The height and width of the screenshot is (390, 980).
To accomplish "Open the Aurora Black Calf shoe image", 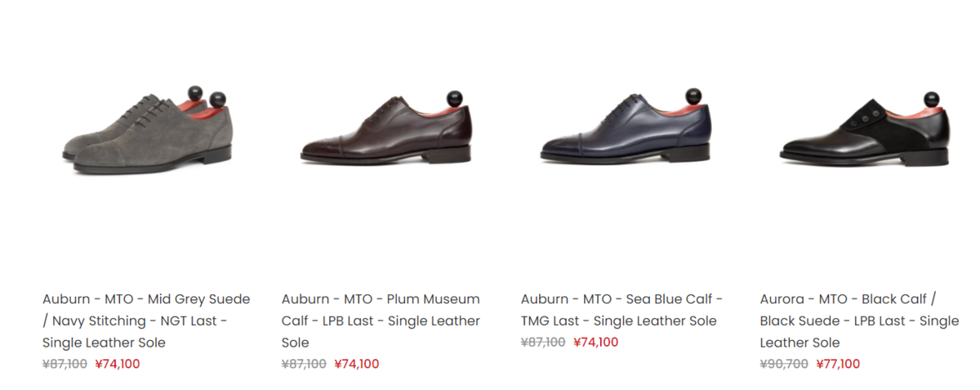I will [x=866, y=128].
